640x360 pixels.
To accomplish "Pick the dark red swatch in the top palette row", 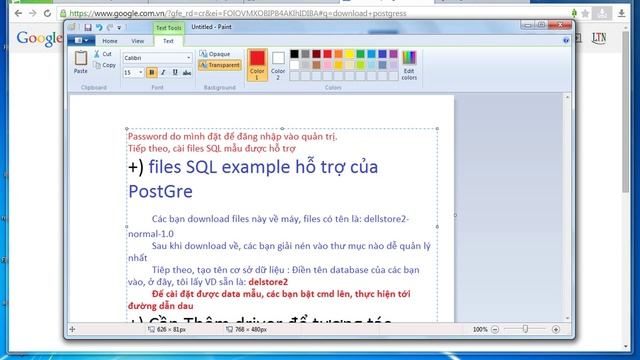I will click(x=316, y=54).
